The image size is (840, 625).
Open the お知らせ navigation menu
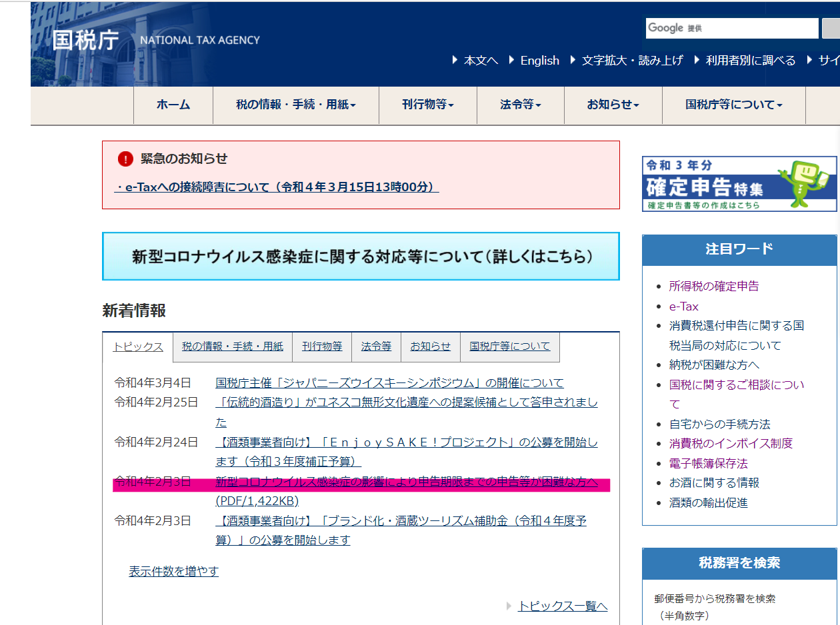coord(613,105)
